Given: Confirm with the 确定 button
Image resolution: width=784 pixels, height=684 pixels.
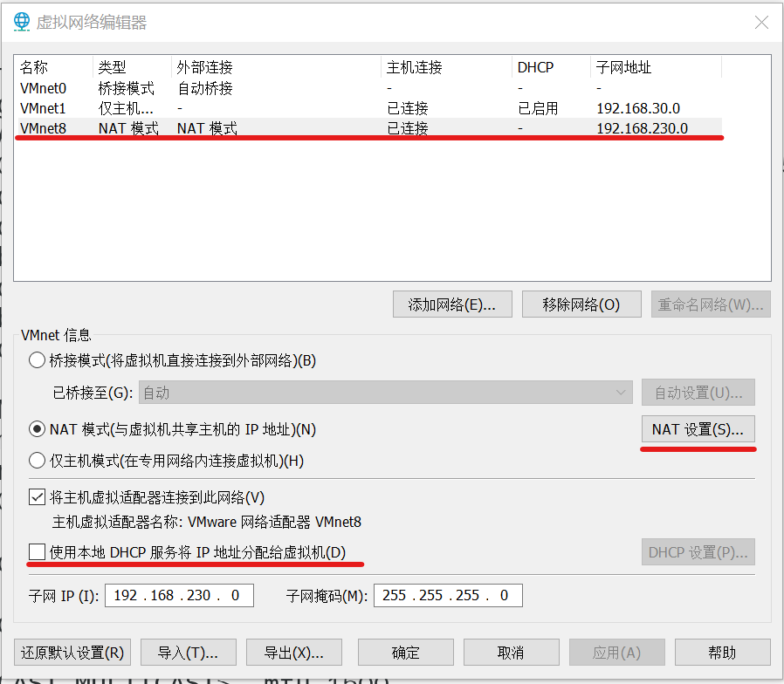Looking at the screenshot, I should pos(405,653).
